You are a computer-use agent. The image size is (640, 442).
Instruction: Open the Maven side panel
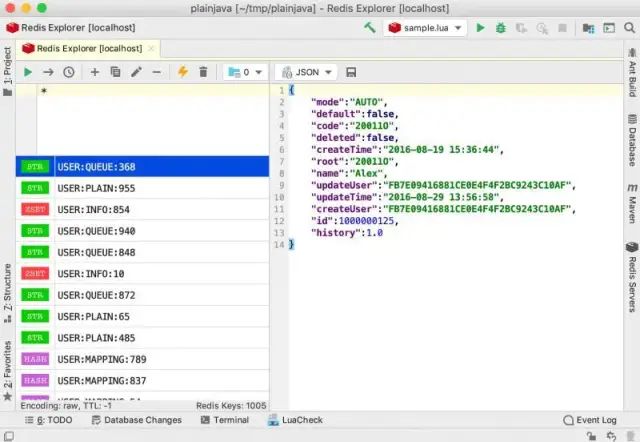tap(632, 203)
